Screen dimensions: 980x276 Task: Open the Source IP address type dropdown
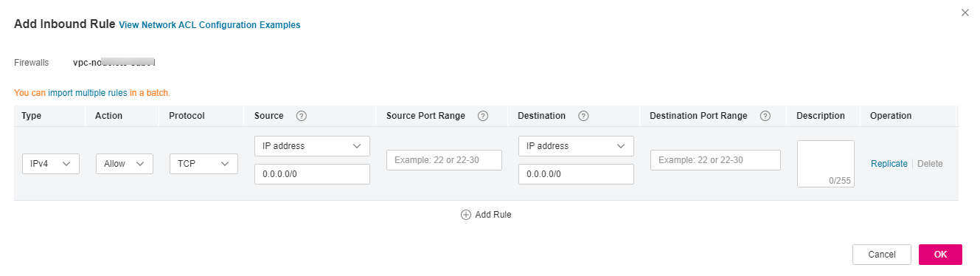(312, 146)
